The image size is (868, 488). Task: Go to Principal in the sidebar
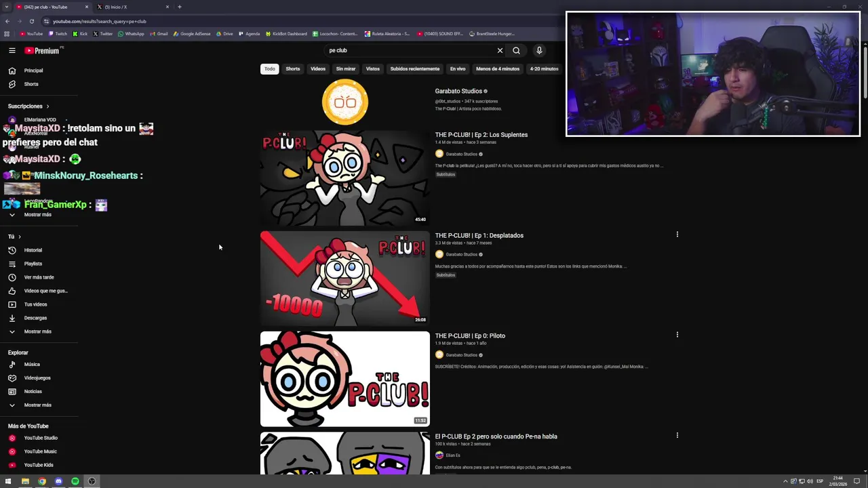point(34,70)
